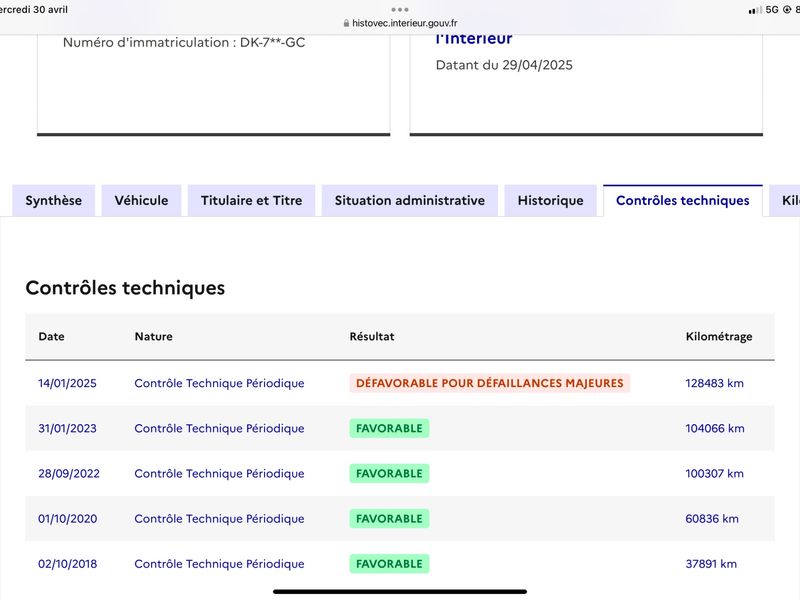The image size is (800, 600).
Task: Tap the three-dot multitasking icon at top
Action: tap(400, 9)
